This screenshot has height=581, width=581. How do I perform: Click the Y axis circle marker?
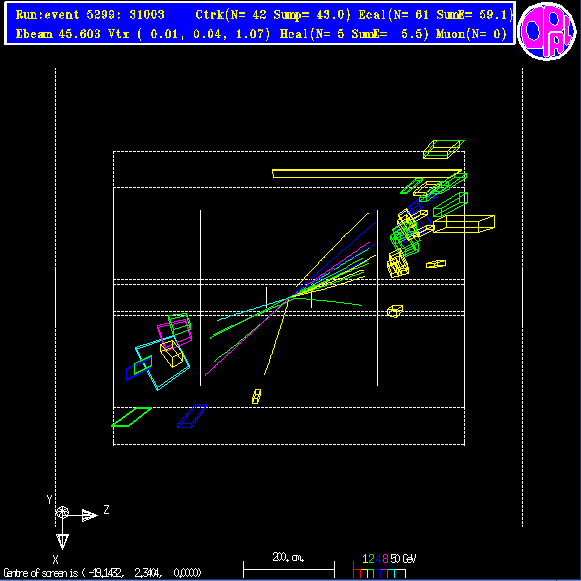(x=62, y=512)
